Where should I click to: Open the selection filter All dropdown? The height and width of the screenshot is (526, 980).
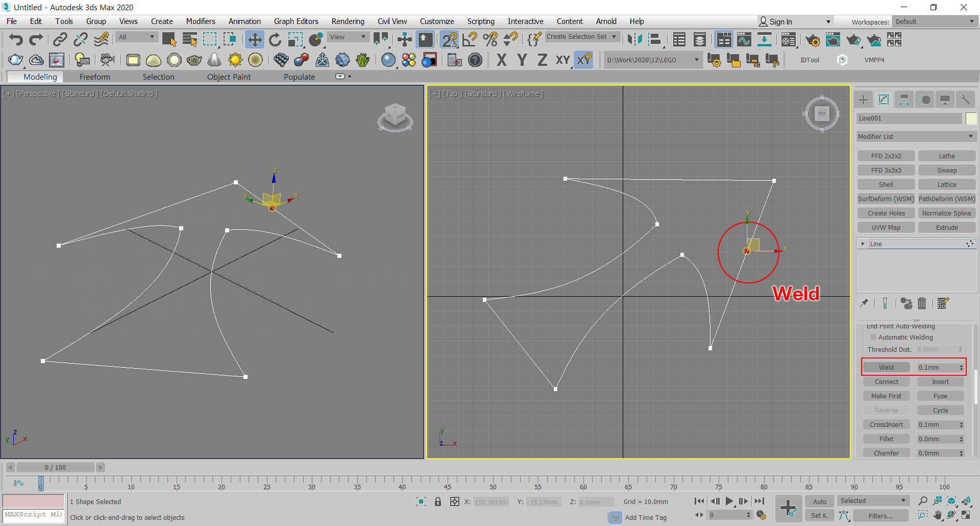pos(136,37)
